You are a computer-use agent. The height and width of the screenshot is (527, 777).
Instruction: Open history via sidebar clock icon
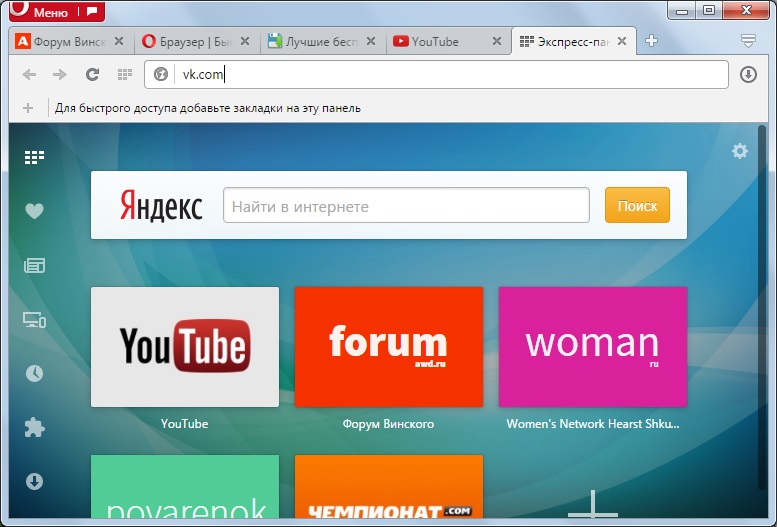(34, 373)
